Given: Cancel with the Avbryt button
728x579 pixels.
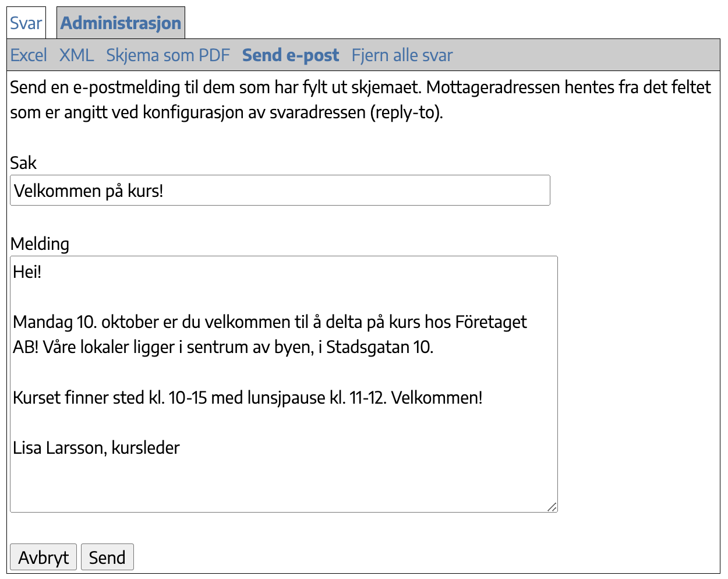Looking at the screenshot, I should point(44,557).
